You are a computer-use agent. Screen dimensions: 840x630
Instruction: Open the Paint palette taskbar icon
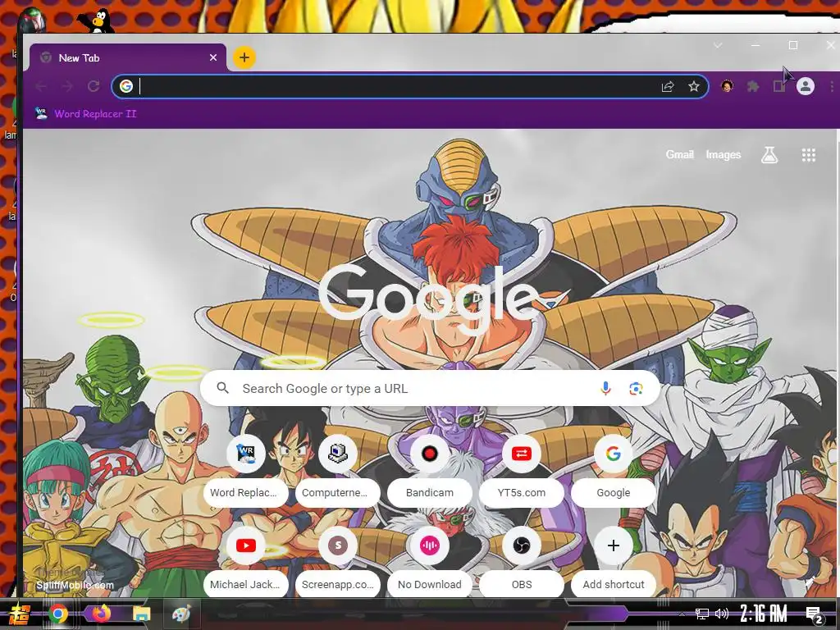[181, 614]
